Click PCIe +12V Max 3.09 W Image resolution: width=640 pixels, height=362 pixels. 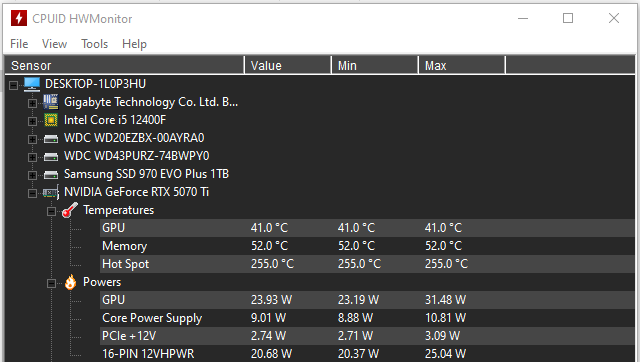click(x=442, y=336)
